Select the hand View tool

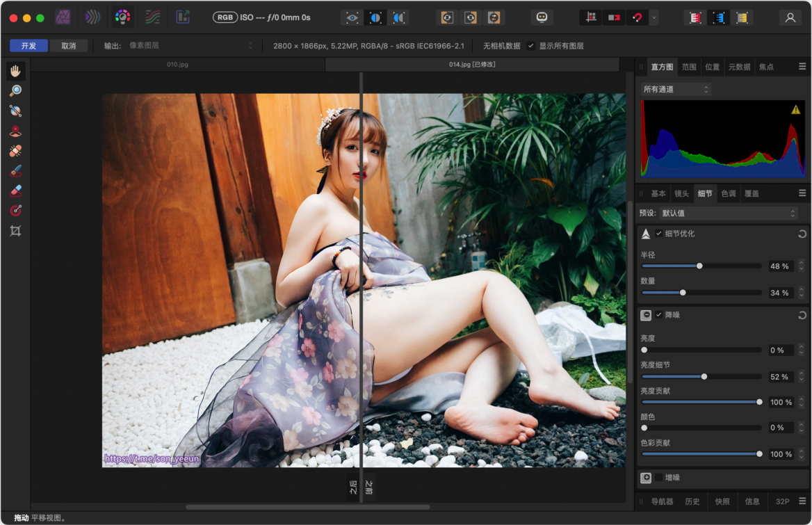(15, 71)
